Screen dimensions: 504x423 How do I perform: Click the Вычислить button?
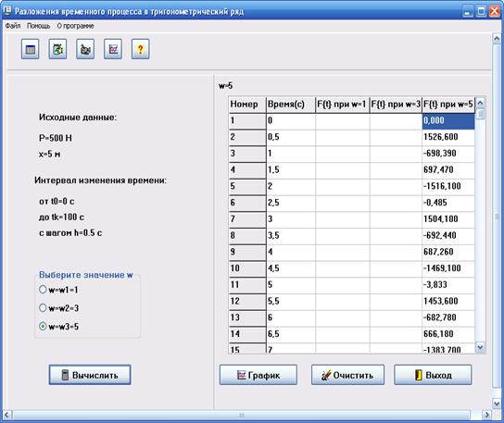90,375
